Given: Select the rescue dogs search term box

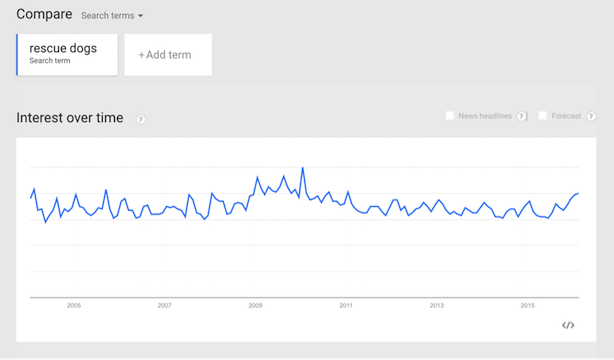Looking at the screenshot, I should pyautogui.click(x=67, y=54).
